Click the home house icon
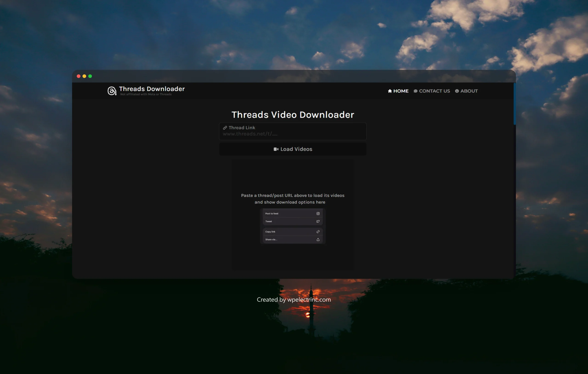The height and width of the screenshot is (374, 588). pyautogui.click(x=390, y=91)
